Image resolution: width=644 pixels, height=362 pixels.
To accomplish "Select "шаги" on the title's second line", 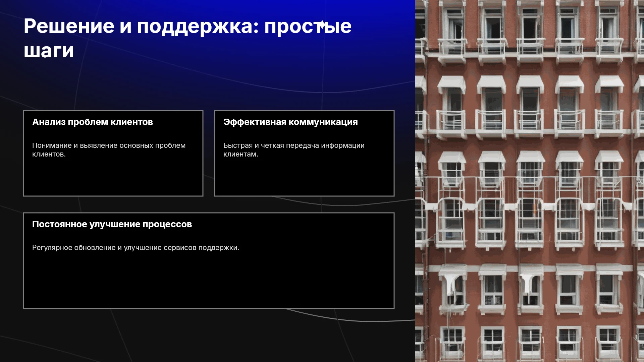I will [x=49, y=51].
